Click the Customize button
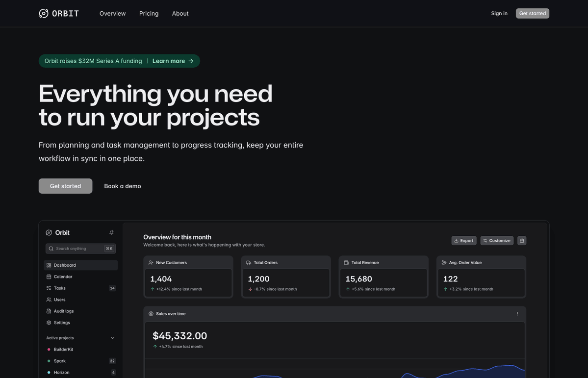The height and width of the screenshot is (378, 588). [x=497, y=241]
